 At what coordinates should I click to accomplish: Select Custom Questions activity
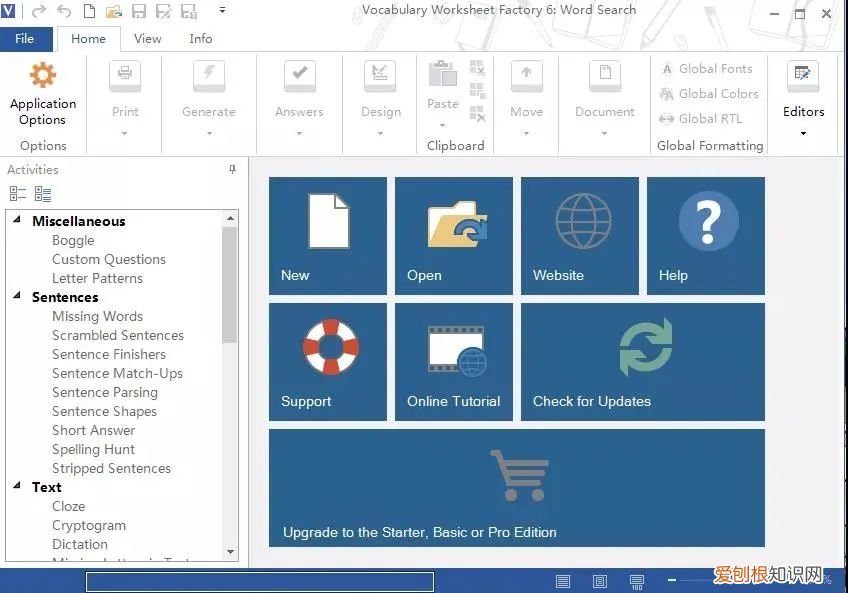point(109,259)
